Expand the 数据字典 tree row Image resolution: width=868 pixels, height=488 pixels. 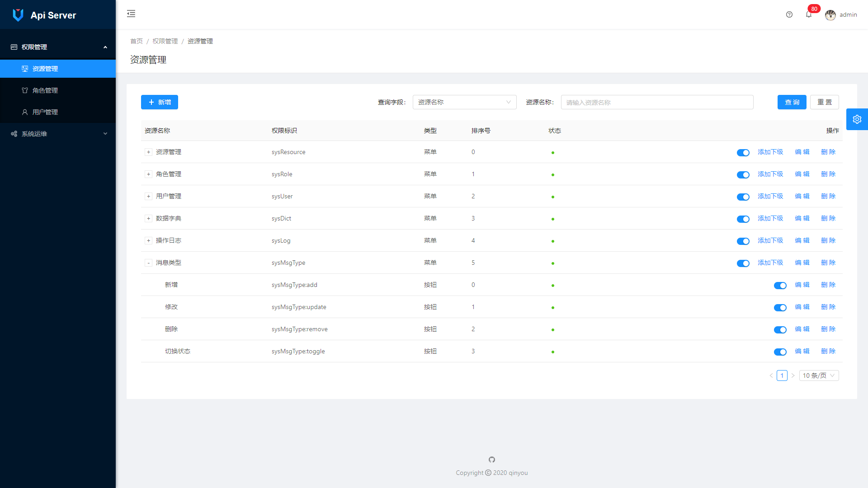(148, 219)
